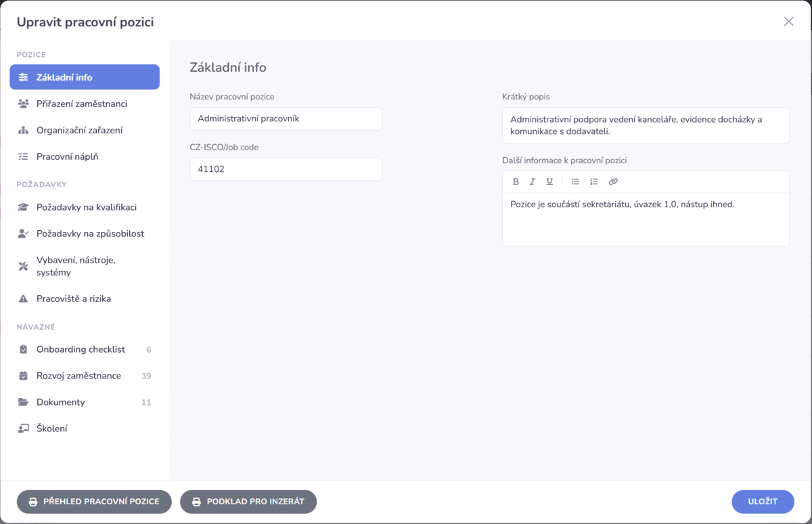
Task: Click the Onboarding checklist count 6
Action: 149,349
